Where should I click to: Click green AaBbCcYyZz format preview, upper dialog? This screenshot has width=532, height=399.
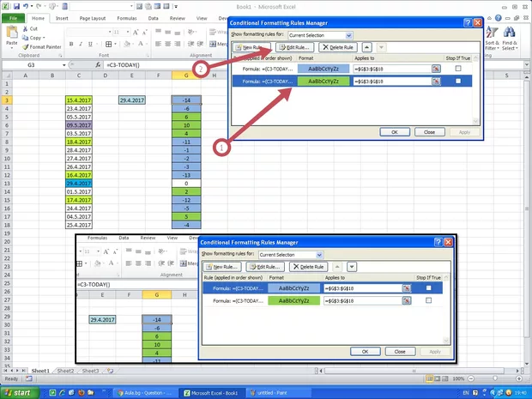[323, 82]
